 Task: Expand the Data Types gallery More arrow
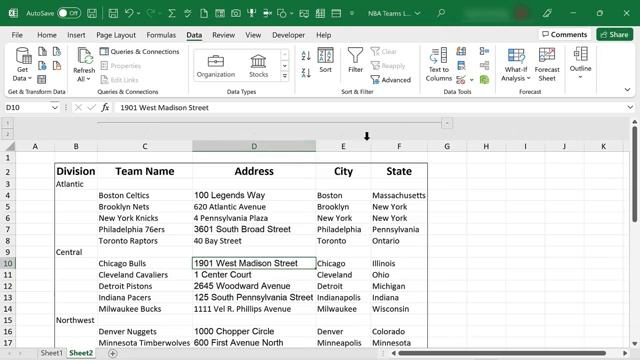coord(284,76)
